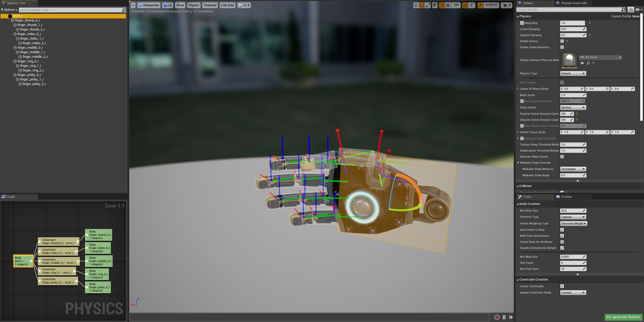644x322 pixels.
Task: Reset Velocity Solver Iteration Count to default
Action: tap(577, 120)
